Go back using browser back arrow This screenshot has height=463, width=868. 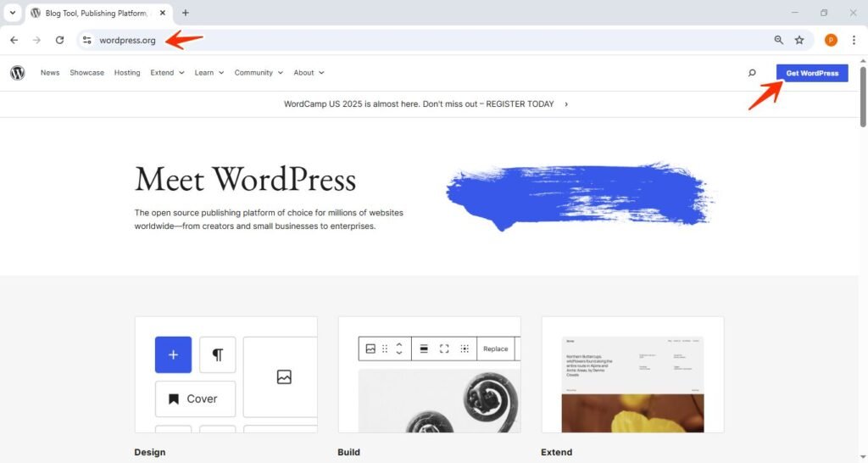(14, 40)
